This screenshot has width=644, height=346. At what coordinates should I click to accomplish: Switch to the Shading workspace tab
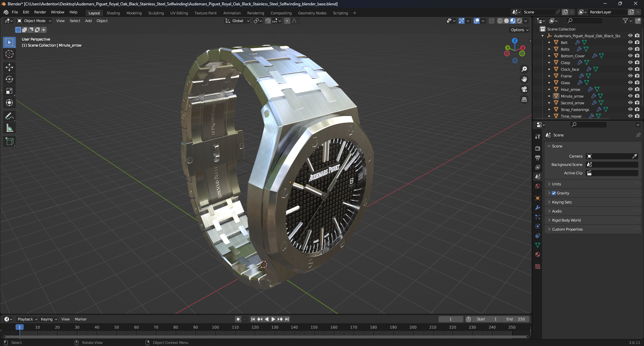coord(113,13)
